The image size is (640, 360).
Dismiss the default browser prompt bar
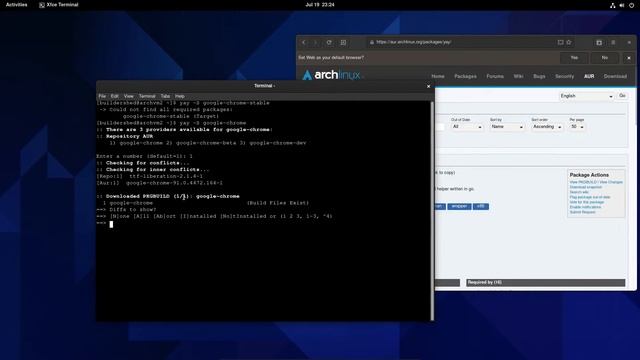[629, 58]
